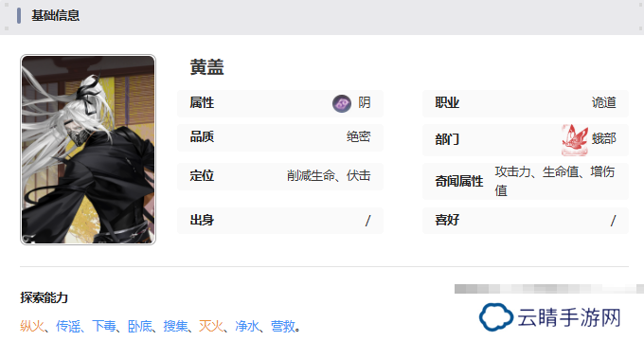This screenshot has height=341, width=644.
Task: Select the 削减生命、伏击 role value
Action: (x=329, y=176)
